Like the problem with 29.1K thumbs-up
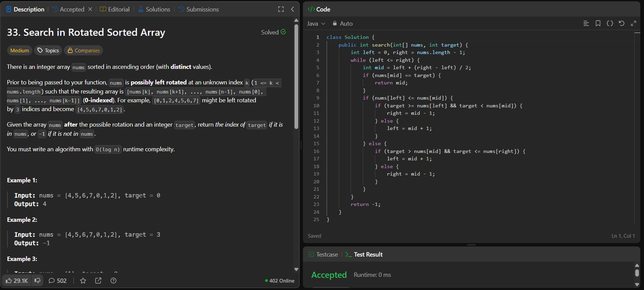The height and width of the screenshot is (290, 644). pos(17,280)
